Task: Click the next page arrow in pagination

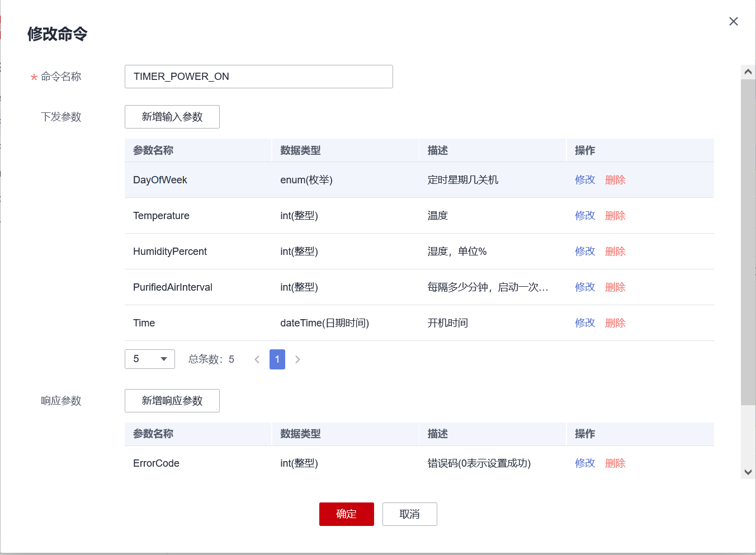Action: pos(297,359)
